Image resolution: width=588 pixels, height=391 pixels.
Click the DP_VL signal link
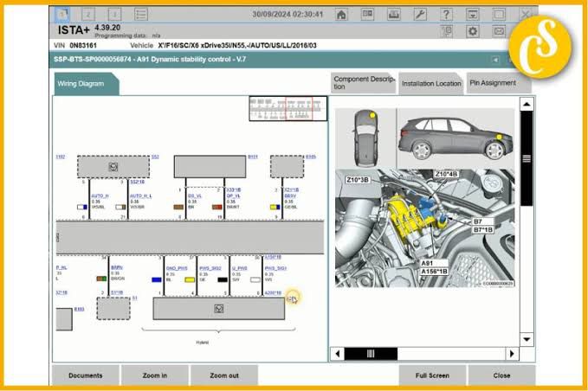coord(233,195)
